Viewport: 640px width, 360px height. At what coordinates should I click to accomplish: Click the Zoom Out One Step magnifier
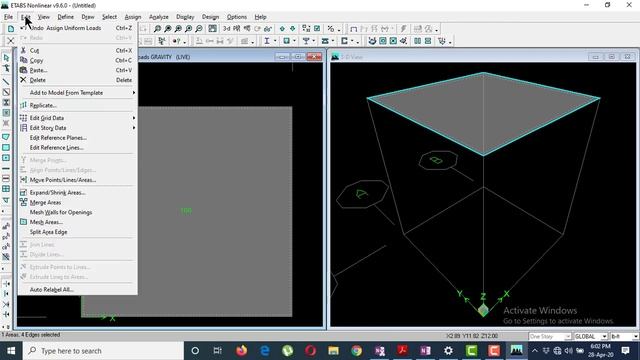click(x=199, y=29)
